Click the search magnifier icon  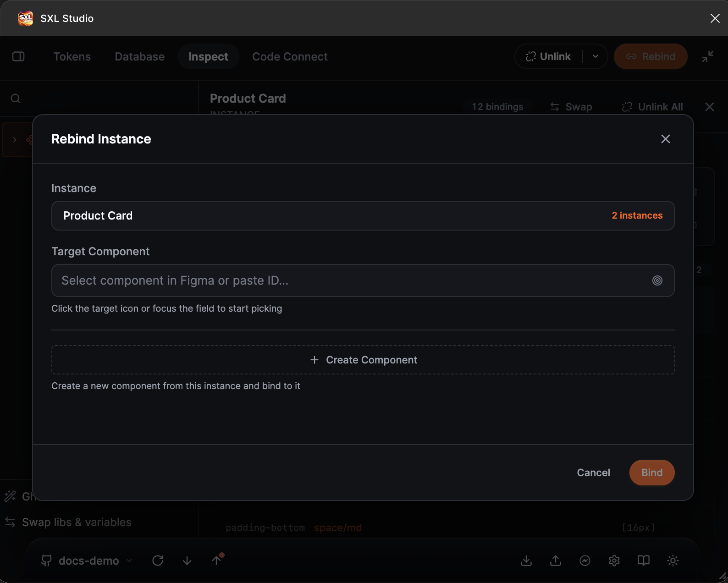[x=16, y=99]
